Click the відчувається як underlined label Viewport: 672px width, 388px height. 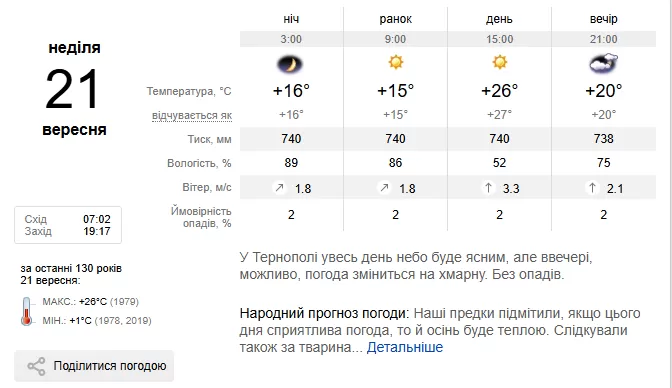(192, 116)
